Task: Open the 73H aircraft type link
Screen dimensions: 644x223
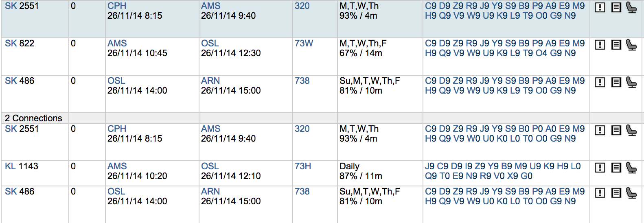Action: pyautogui.click(x=303, y=166)
